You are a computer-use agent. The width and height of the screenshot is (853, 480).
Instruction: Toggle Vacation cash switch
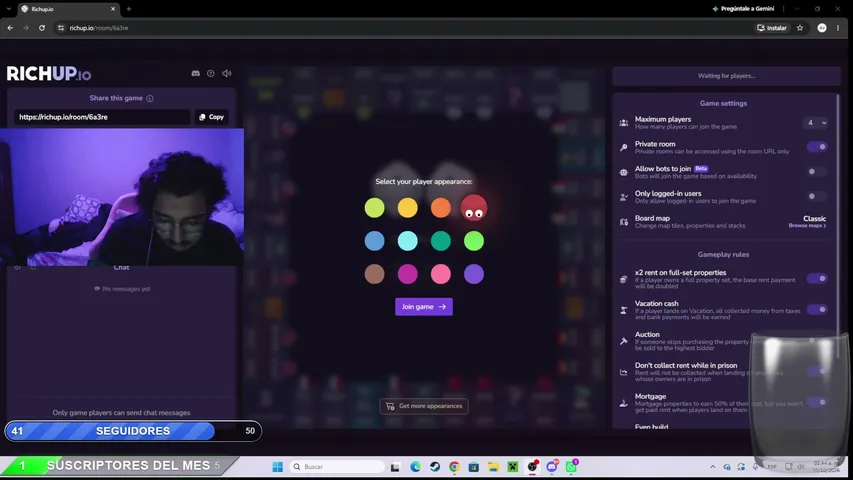(x=817, y=310)
